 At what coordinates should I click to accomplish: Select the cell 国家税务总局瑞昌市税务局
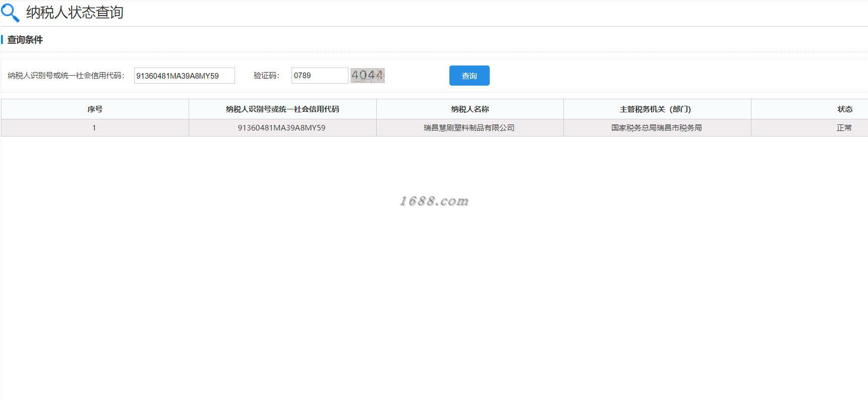tap(657, 127)
